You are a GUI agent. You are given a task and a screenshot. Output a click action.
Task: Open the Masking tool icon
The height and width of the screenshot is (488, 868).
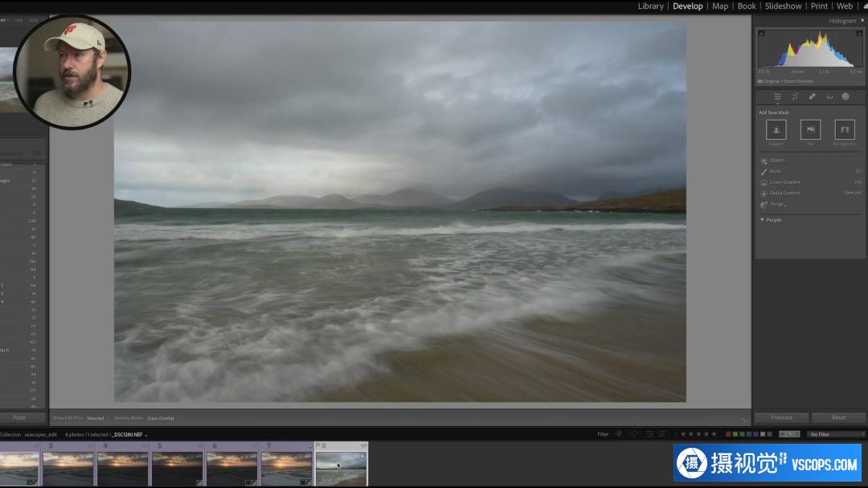click(x=845, y=96)
